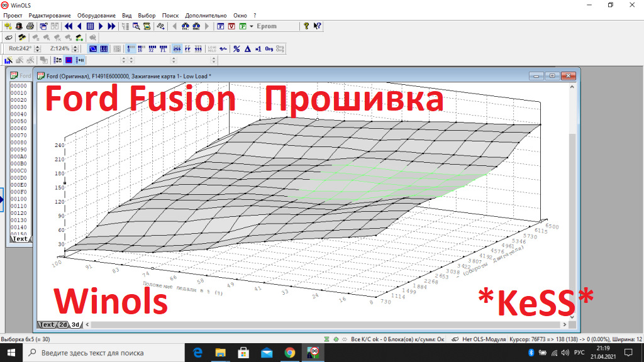Toggle the red-blue rectangle selection button

pos(69,60)
